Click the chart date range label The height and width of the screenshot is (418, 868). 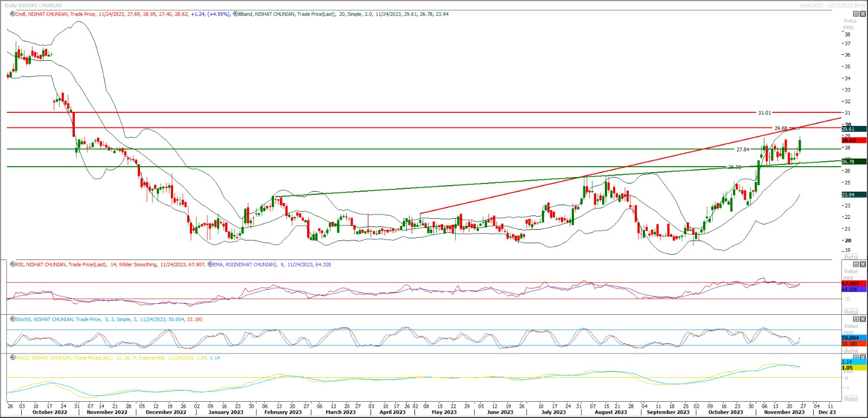click(x=832, y=5)
